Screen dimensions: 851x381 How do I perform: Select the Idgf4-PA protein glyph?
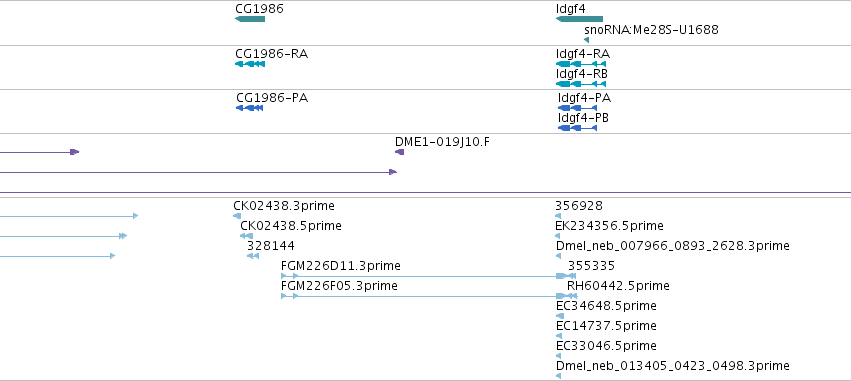coord(577,108)
